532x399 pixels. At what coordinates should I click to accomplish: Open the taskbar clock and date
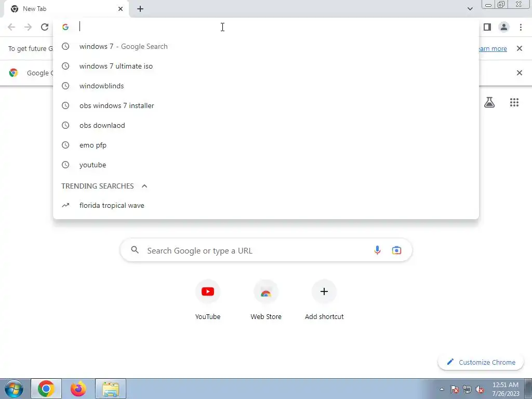pyautogui.click(x=506, y=389)
